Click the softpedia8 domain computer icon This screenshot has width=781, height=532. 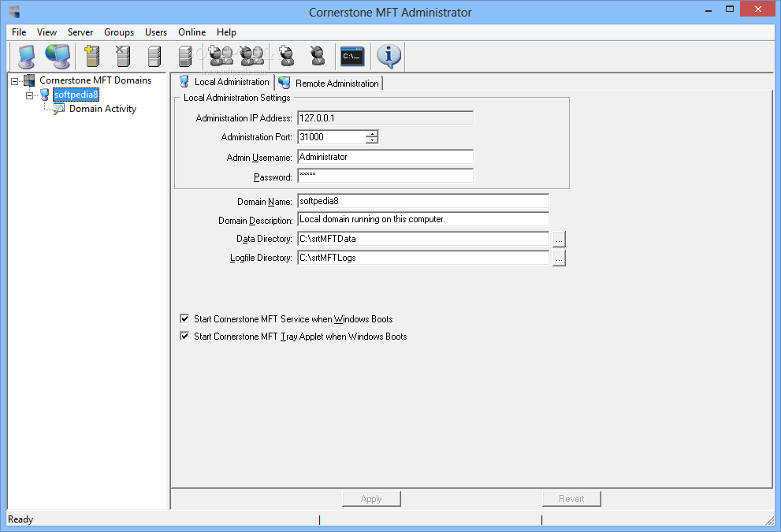click(x=44, y=95)
